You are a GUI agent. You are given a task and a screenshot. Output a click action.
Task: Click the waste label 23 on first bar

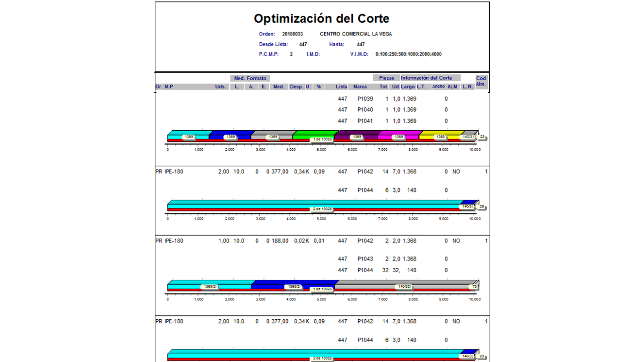click(481, 137)
